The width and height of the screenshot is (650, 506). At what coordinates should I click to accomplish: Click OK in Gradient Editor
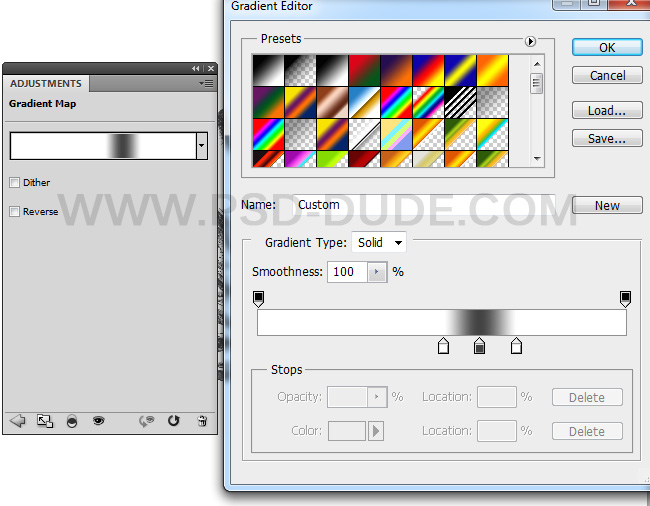(x=607, y=47)
